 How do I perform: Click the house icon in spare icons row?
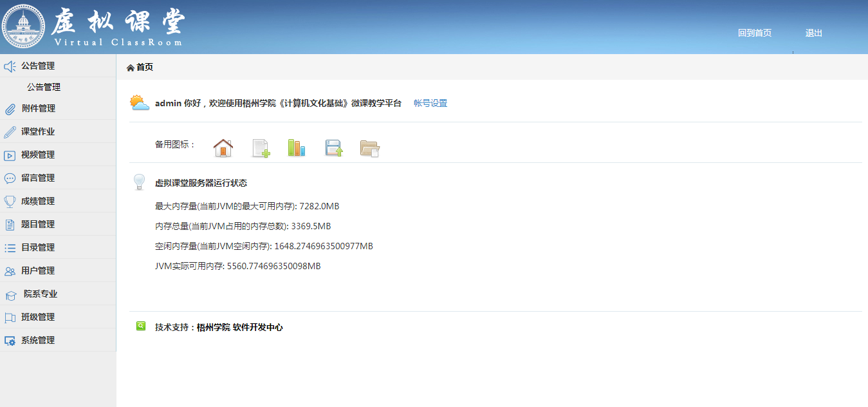click(223, 147)
